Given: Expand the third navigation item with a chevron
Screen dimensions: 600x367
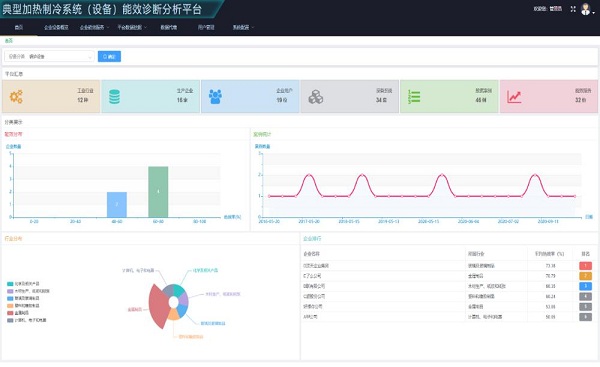Looking at the screenshot, I should [x=94, y=27].
